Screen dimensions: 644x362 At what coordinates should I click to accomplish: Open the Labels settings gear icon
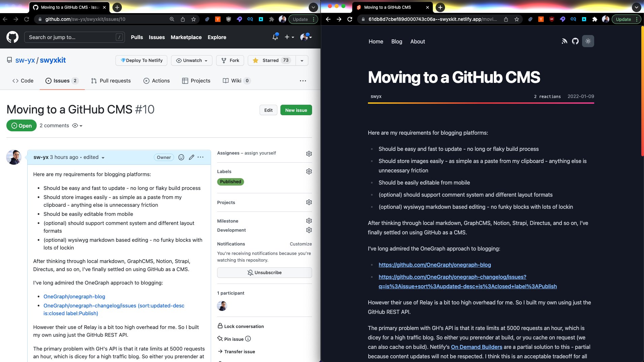click(x=309, y=171)
